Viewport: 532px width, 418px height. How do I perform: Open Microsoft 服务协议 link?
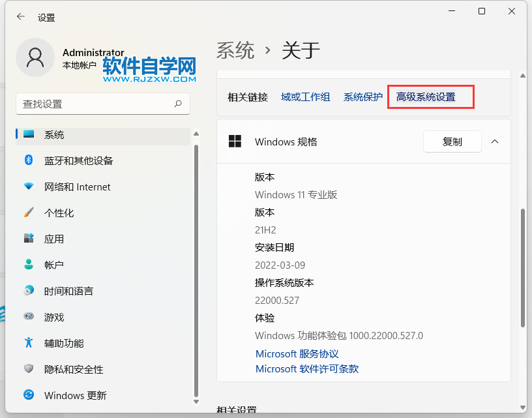tap(297, 354)
